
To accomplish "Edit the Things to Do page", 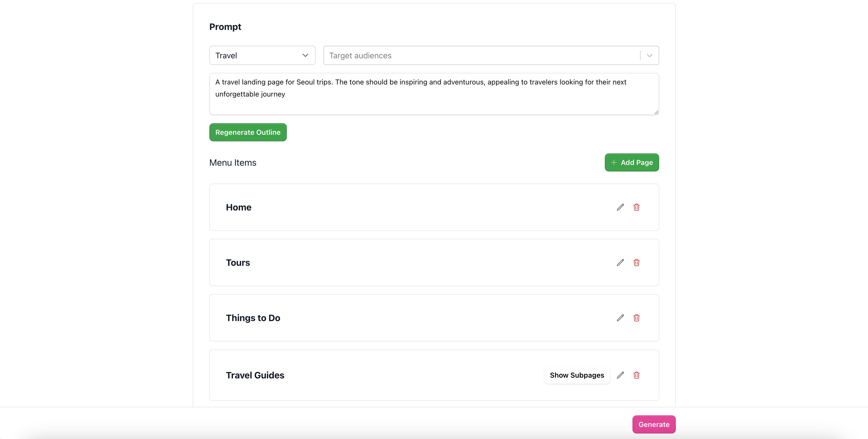I will [x=620, y=318].
